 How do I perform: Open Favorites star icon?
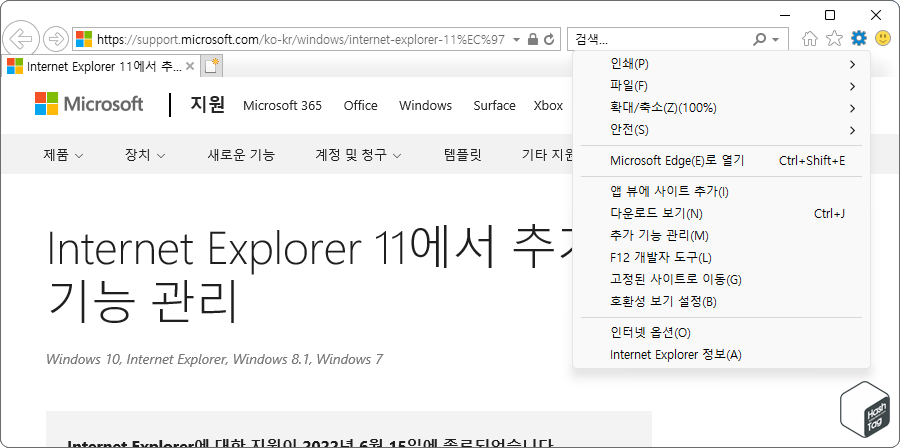coord(834,38)
